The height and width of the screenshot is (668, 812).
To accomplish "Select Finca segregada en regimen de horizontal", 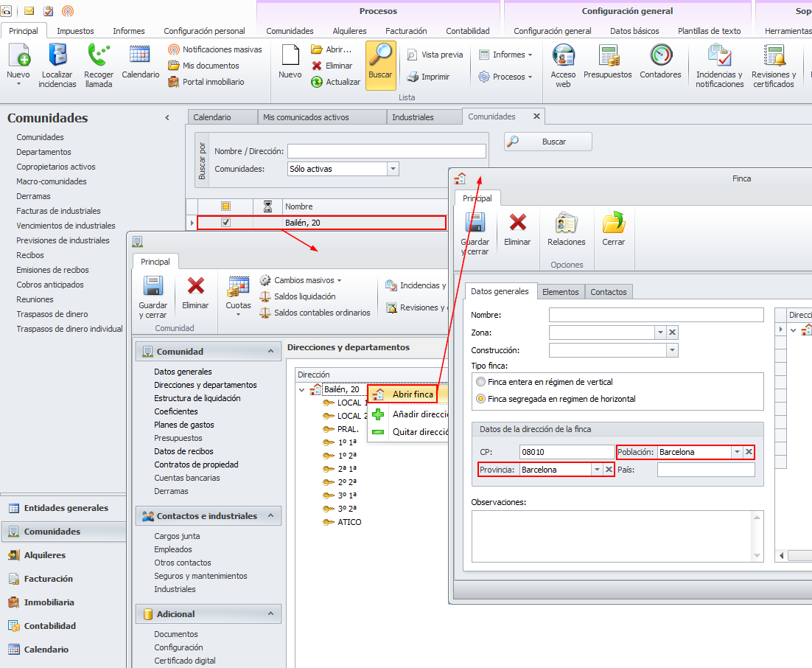I will [481, 399].
